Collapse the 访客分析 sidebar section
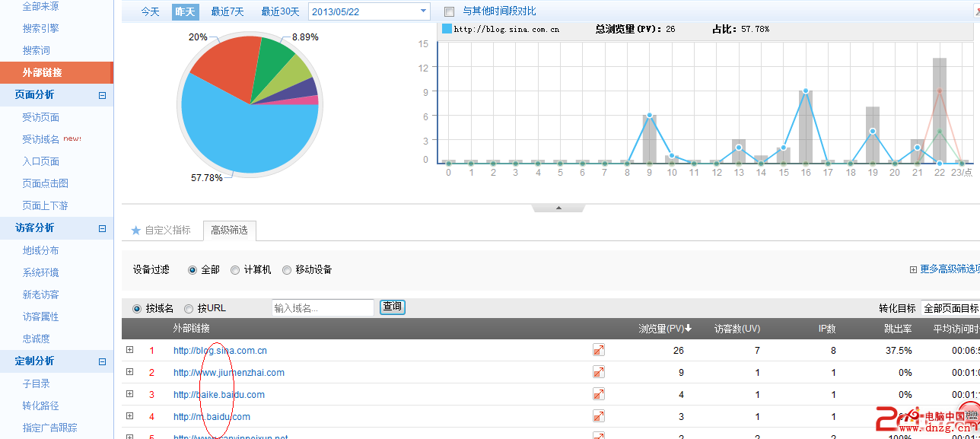This screenshot has height=439, width=980. tap(103, 228)
